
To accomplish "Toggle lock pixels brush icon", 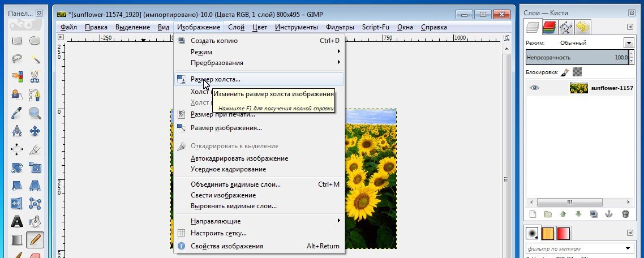I will point(565,72).
